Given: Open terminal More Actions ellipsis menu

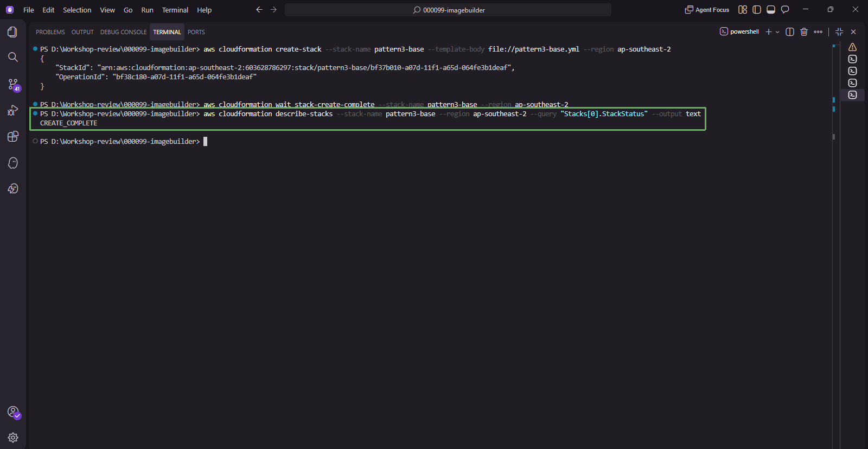Looking at the screenshot, I should [x=818, y=32].
